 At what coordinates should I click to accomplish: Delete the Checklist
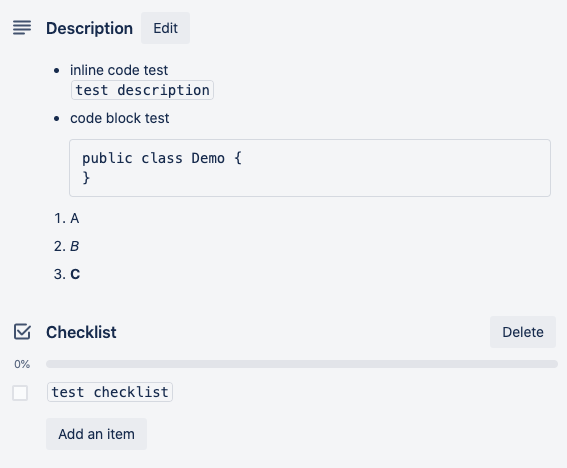click(523, 332)
